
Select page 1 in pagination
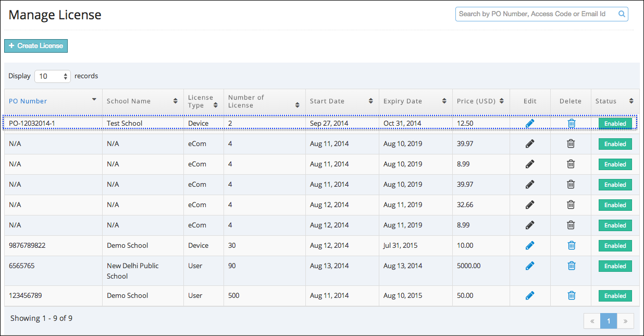(609, 321)
